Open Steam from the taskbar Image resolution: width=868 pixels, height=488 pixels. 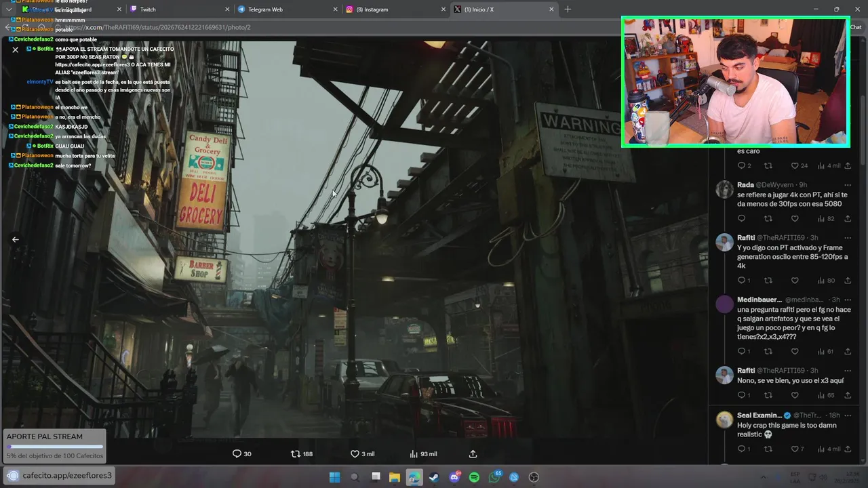(434, 477)
